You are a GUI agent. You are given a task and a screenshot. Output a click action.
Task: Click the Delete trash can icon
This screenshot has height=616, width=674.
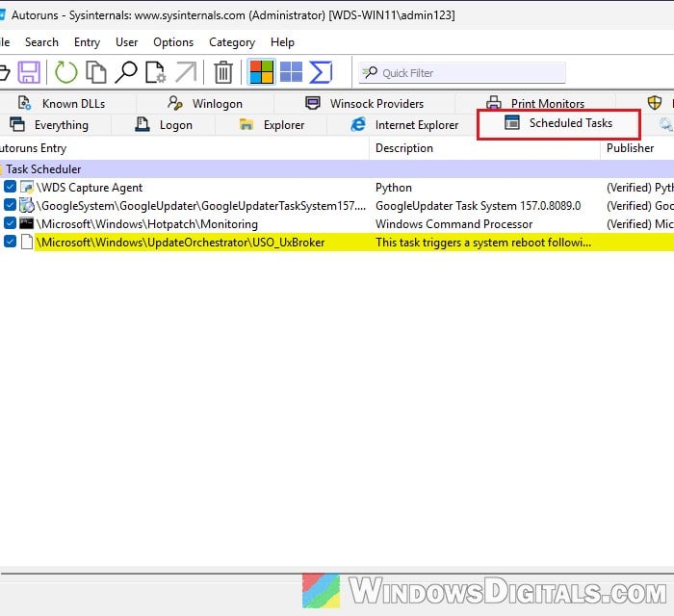tap(223, 72)
